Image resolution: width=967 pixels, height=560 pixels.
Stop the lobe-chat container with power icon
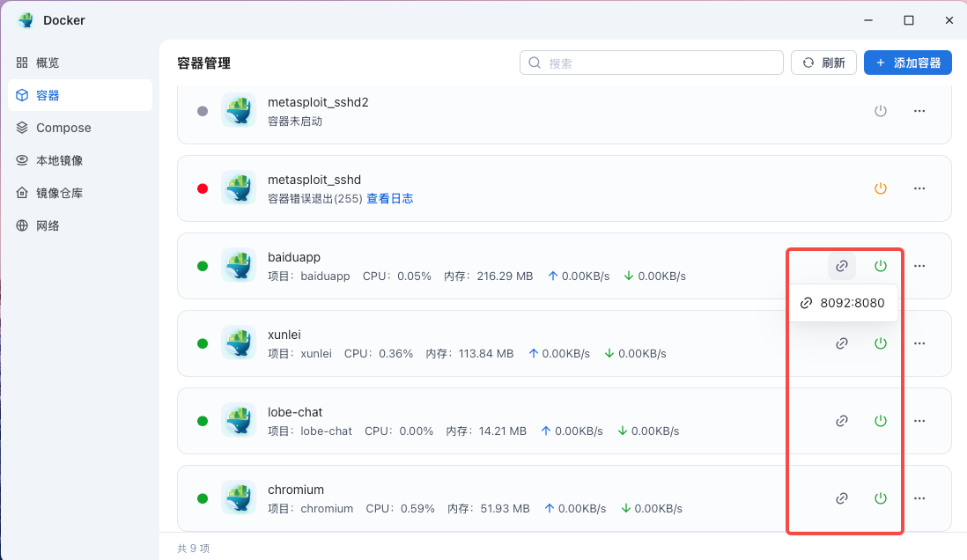881,421
